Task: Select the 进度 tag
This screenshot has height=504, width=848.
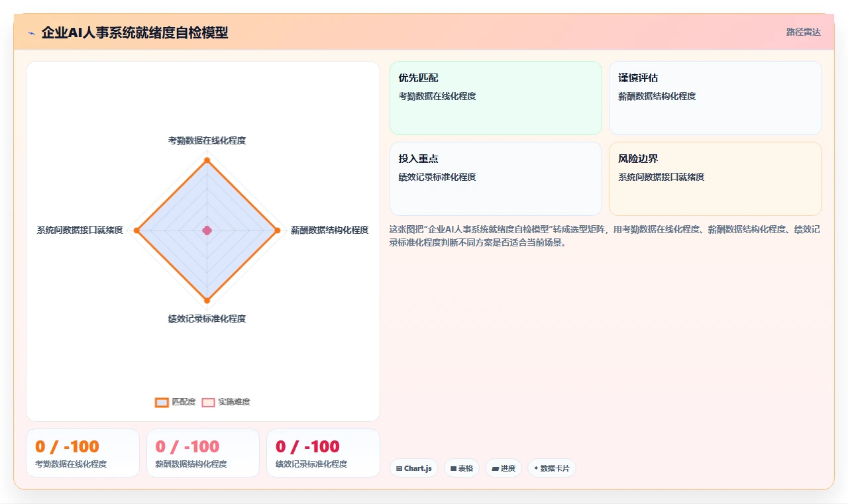Action: [503, 468]
